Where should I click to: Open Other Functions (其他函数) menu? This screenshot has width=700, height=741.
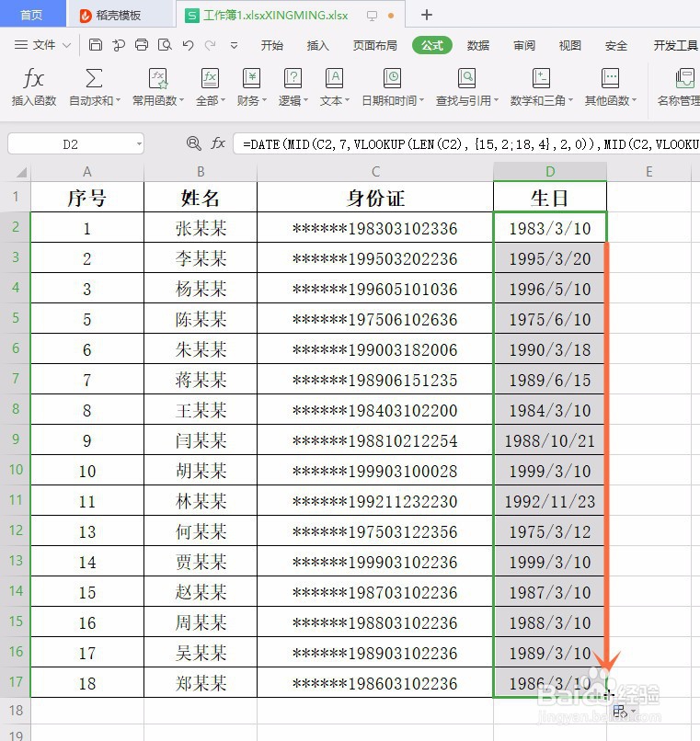610,86
